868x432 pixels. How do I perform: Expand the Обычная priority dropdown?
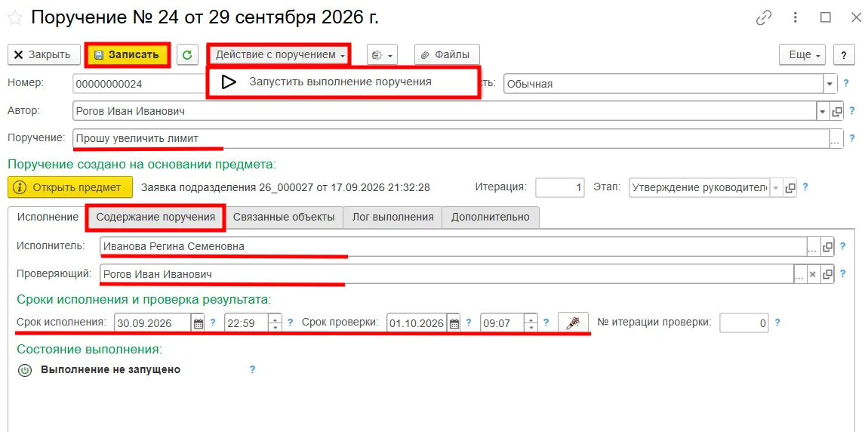pyautogui.click(x=830, y=84)
